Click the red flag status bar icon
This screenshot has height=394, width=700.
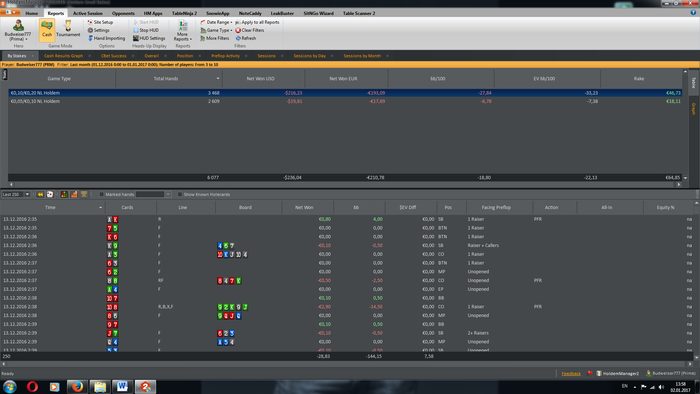coord(590,373)
